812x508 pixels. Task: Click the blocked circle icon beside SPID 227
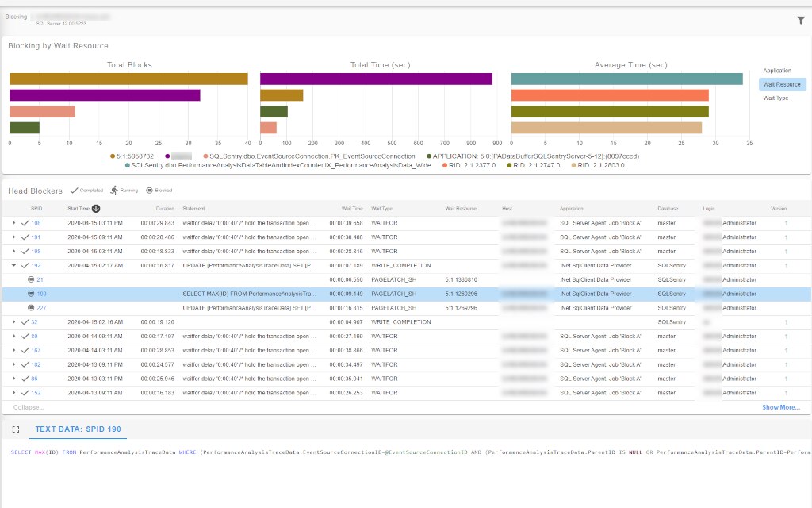[x=32, y=307]
